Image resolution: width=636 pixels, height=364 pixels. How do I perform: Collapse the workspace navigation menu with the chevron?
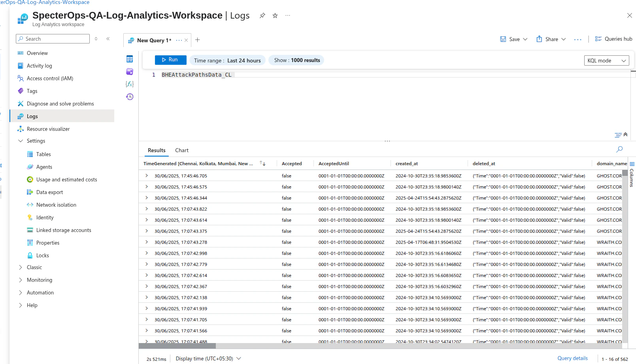[108, 39]
